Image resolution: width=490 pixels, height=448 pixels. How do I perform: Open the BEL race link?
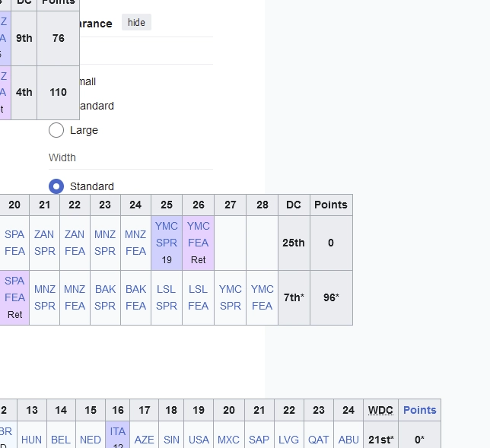[61, 440]
